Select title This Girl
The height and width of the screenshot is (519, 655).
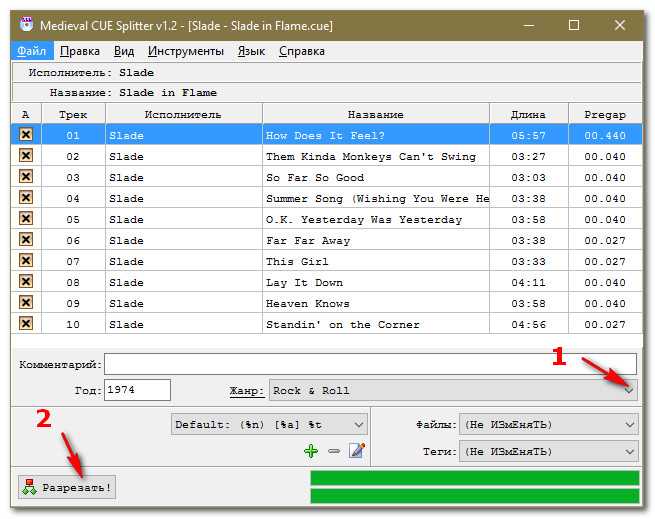coord(297,261)
